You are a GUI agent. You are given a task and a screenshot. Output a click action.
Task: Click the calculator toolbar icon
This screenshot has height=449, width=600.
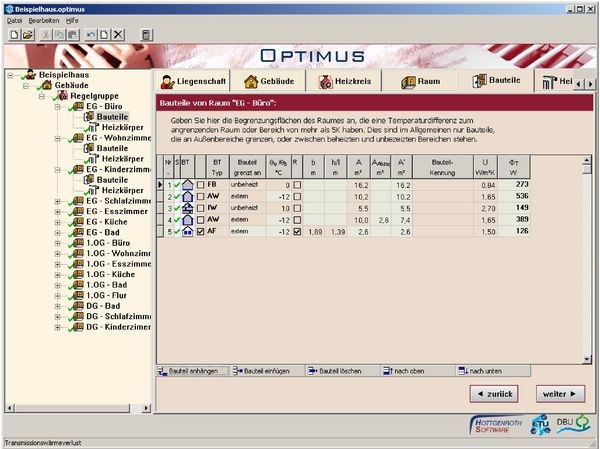[147, 35]
